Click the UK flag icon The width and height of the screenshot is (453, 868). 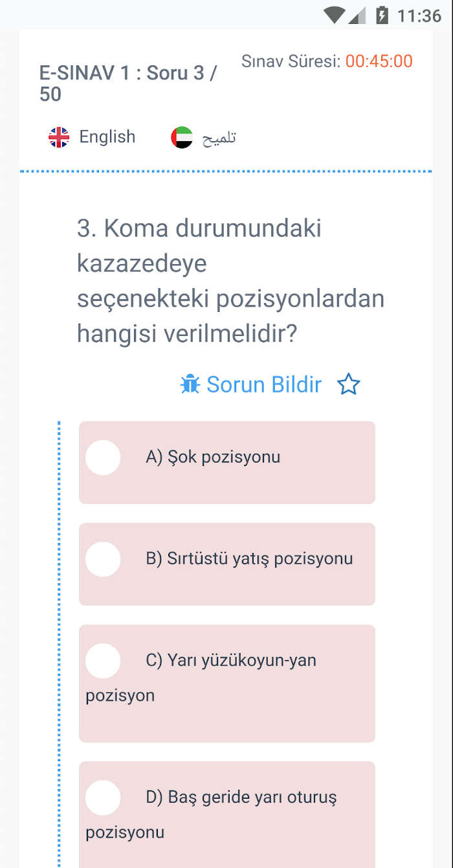(x=59, y=137)
